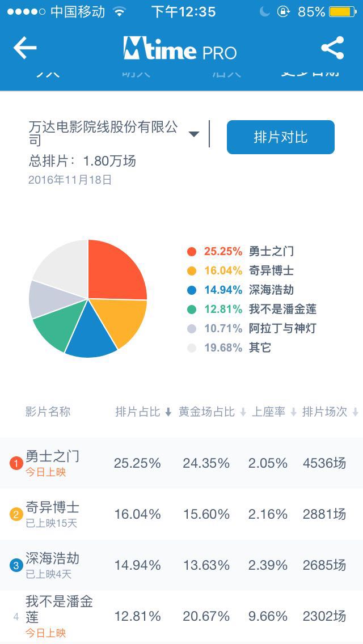The width and height of the screenshot is (363, 644).
Task: Tap the orange rank 1 badge
Action: 16,464
